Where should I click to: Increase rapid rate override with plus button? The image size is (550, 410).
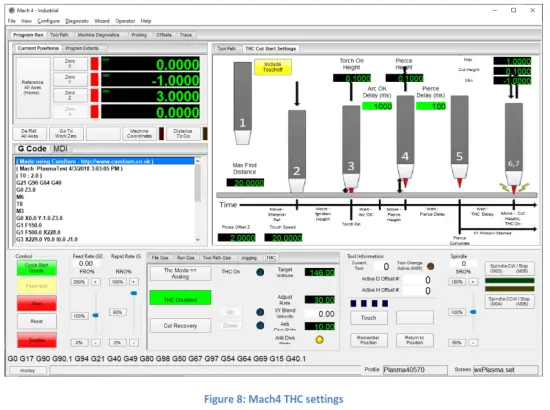pos(133,282)
